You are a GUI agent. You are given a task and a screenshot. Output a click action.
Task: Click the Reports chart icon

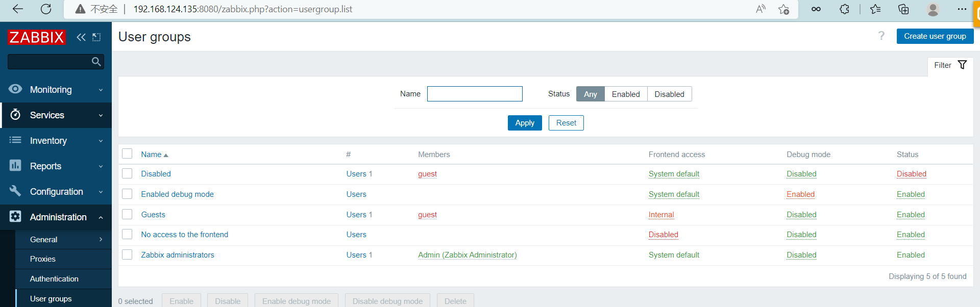15,166
